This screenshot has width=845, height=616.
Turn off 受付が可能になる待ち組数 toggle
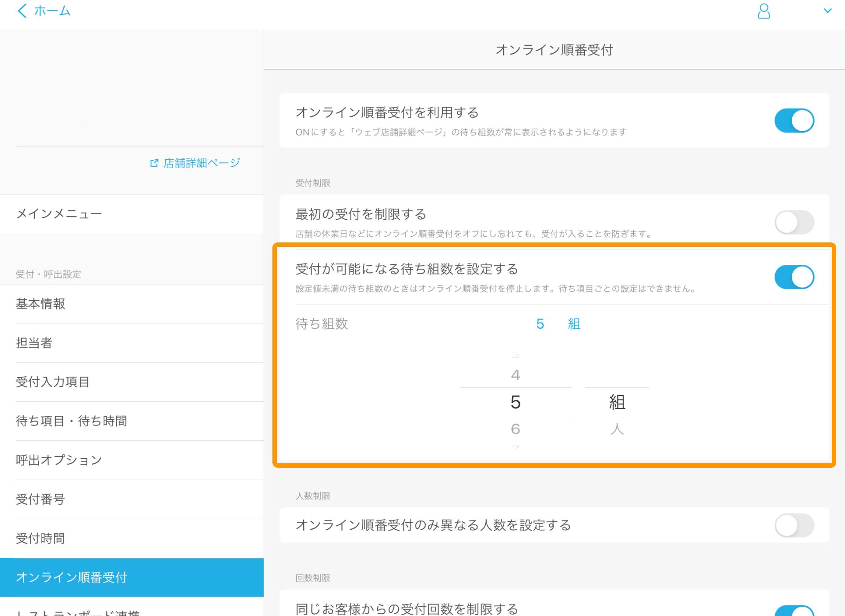794,277
